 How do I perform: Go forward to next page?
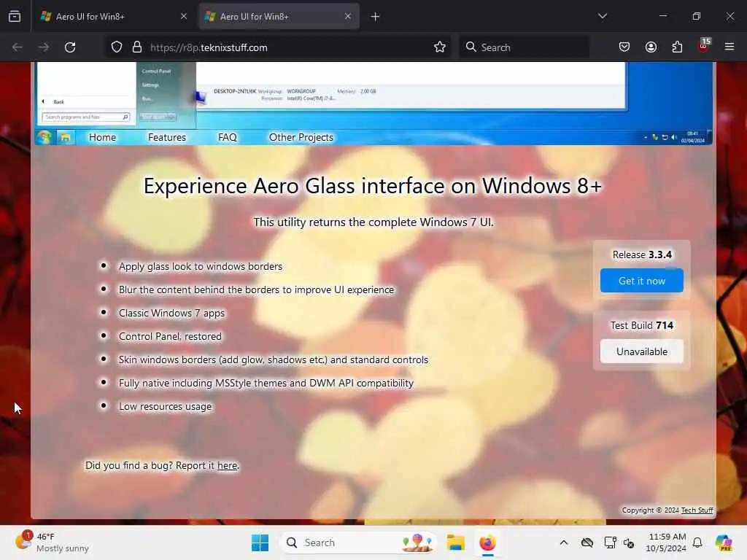[x=43, y=47]
